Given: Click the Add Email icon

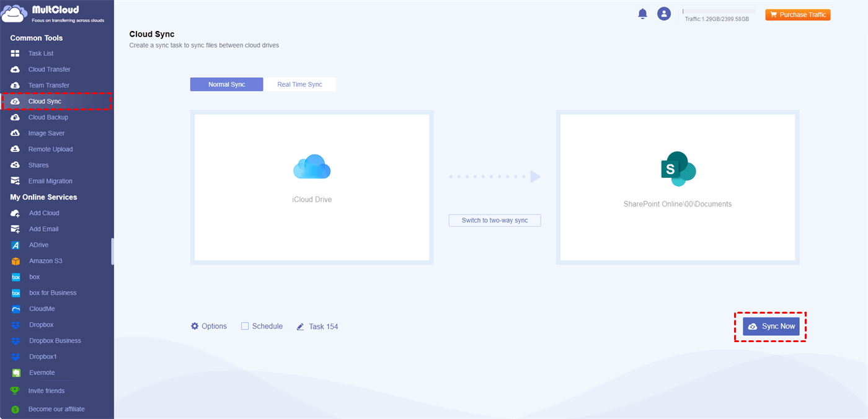Looking at the screenshot, I should coord(15,229).
